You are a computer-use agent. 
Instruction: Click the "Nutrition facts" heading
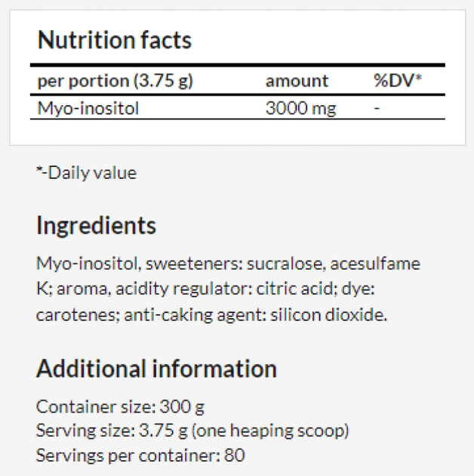coord(114,40)
